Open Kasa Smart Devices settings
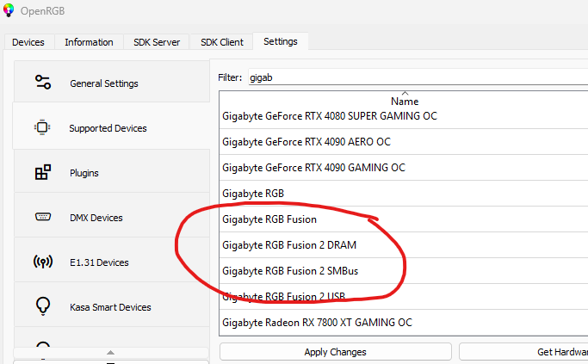Image resolution: width=588 pixels, height=364 pixels. (x=111, y=305)
